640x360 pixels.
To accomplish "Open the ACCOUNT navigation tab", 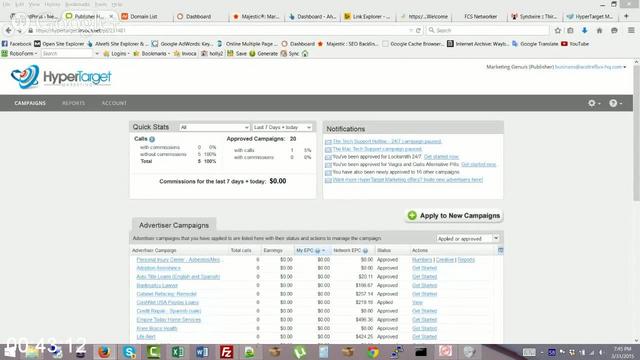I will [x=114, y=103].
